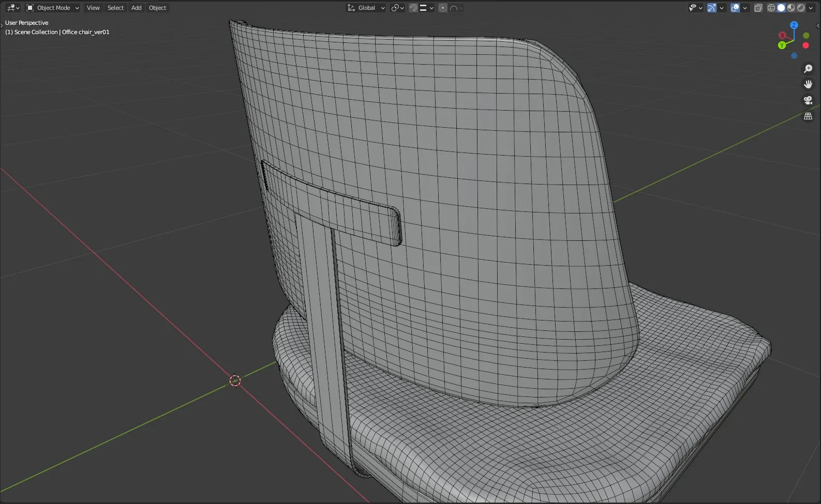821x504 pixels.
Task: Open the Global transform orientation dropdown
Action: [366, 8]
